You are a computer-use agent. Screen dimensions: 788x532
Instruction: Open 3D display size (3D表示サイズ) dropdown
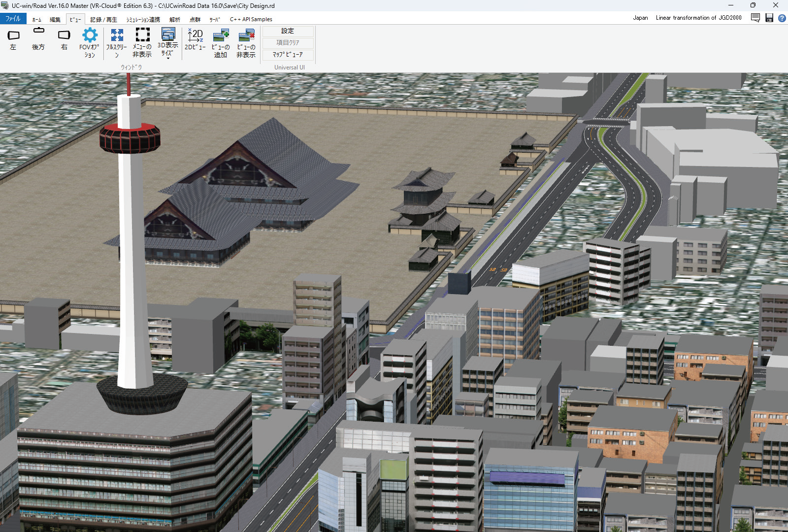click(x=168, y=43)
